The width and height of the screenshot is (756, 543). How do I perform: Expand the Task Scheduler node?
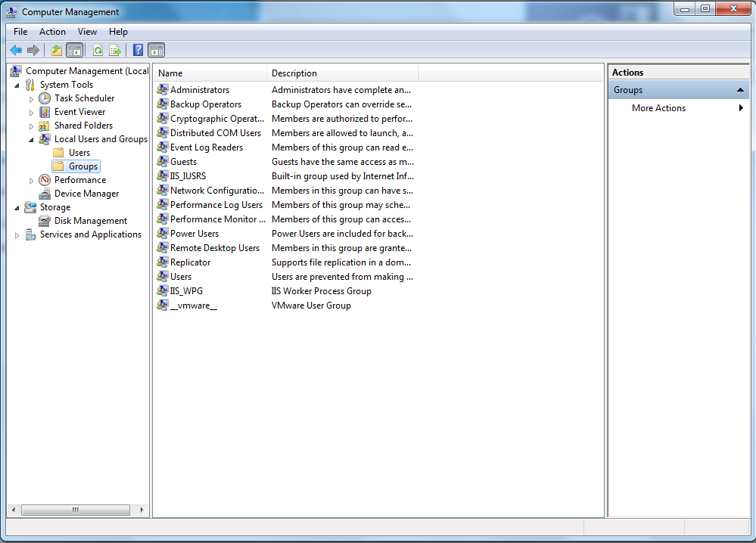pyautogui.click(x=31, y=99)
